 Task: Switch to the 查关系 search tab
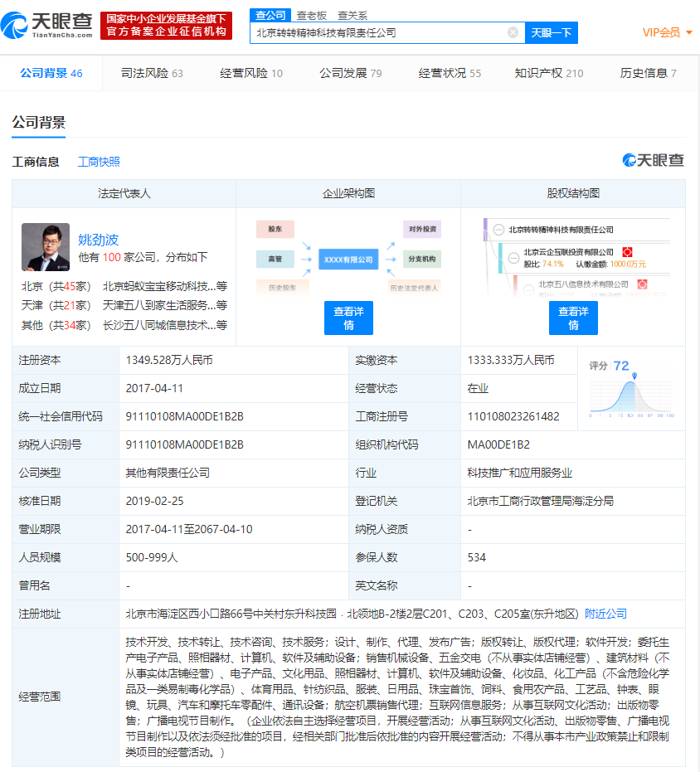(352, 16)
